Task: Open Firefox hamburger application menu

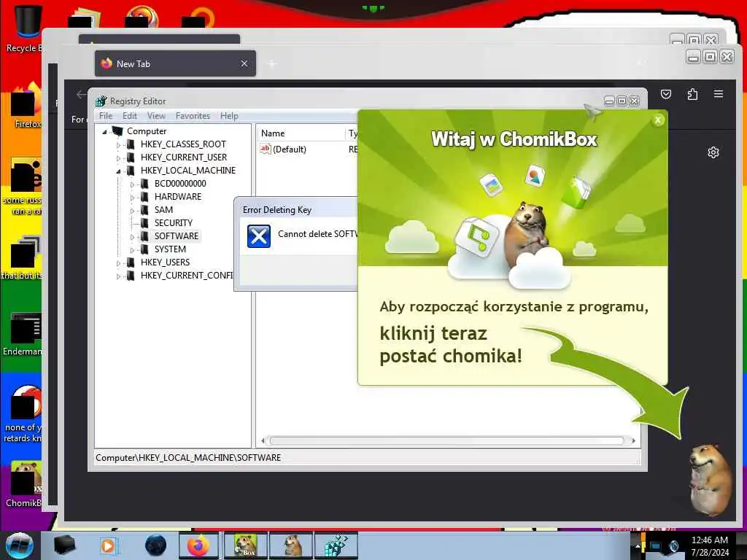Action: click(x=719, y=94)
